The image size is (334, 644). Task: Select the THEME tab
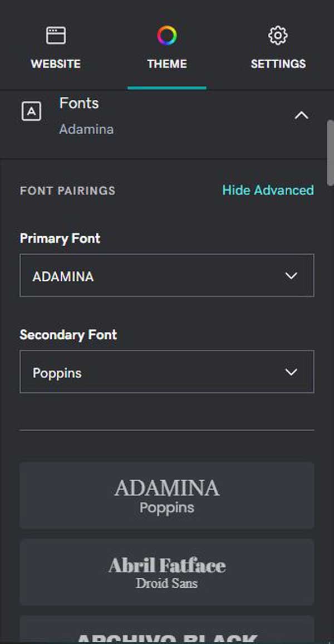coord(166,47)
